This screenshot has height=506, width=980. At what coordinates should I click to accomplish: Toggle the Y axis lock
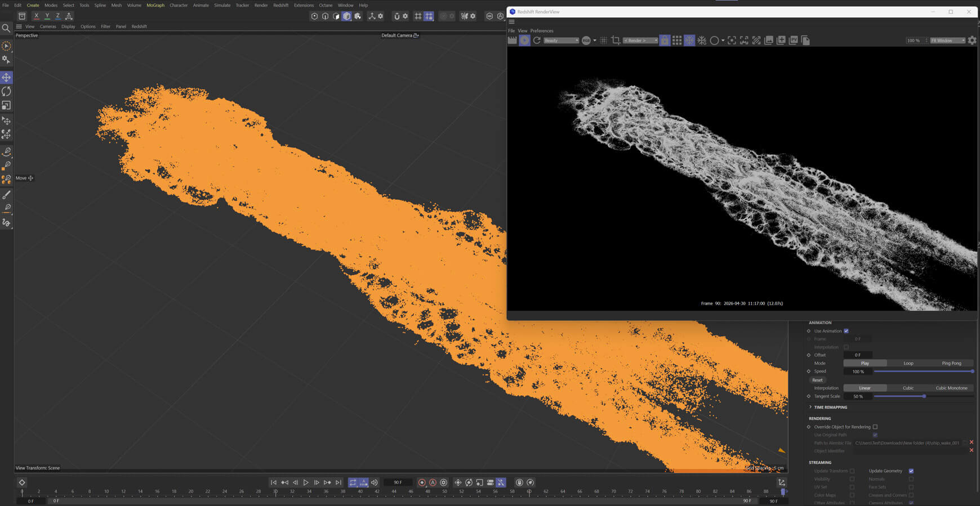tap(47, 16)
